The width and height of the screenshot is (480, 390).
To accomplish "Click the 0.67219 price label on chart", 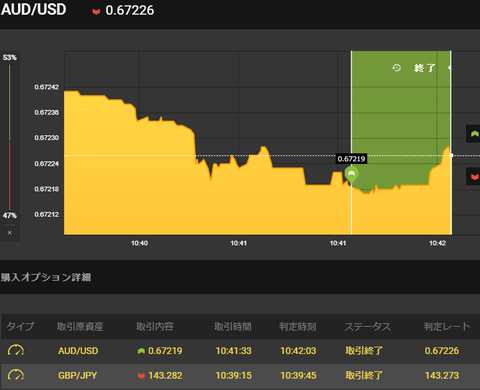I will (351, 159).
